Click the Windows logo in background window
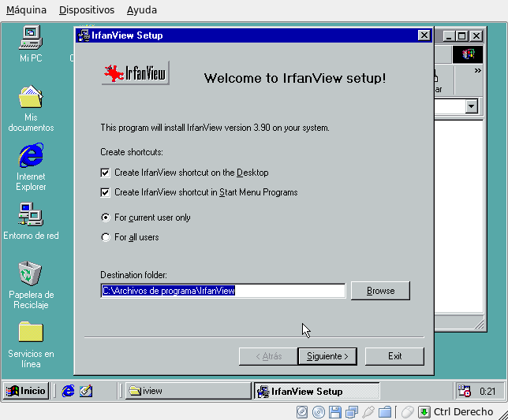Viewport: 508px width, 420px height. point(468,54)
